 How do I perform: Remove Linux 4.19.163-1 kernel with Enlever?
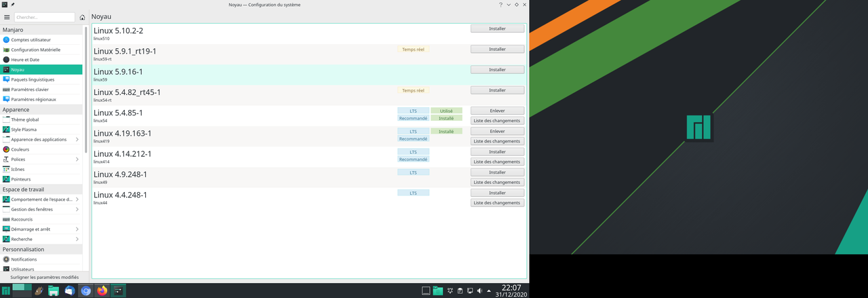pyautogui.click(x=497, y=131)
